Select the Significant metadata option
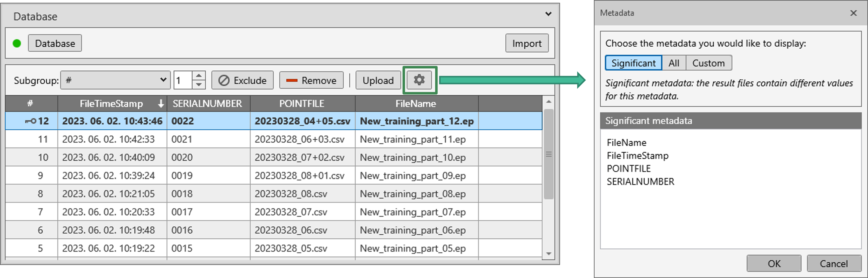Viewport: 868px width, 278px height. pos(634,63)
